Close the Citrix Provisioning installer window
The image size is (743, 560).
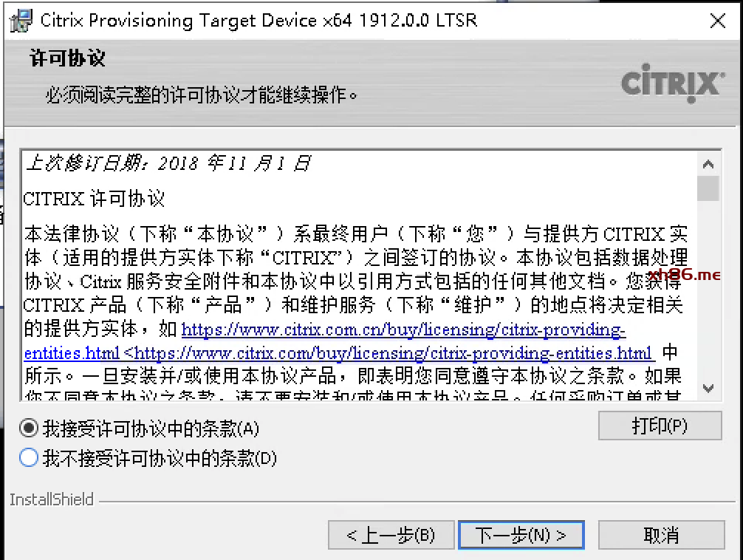pos(718,21)
